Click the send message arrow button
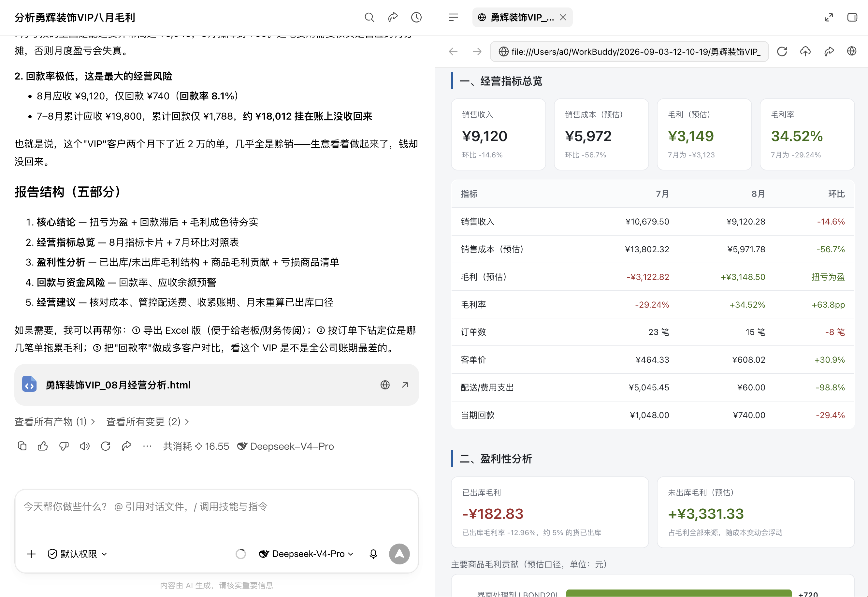The image size is (868, 597). pos(399,554)
